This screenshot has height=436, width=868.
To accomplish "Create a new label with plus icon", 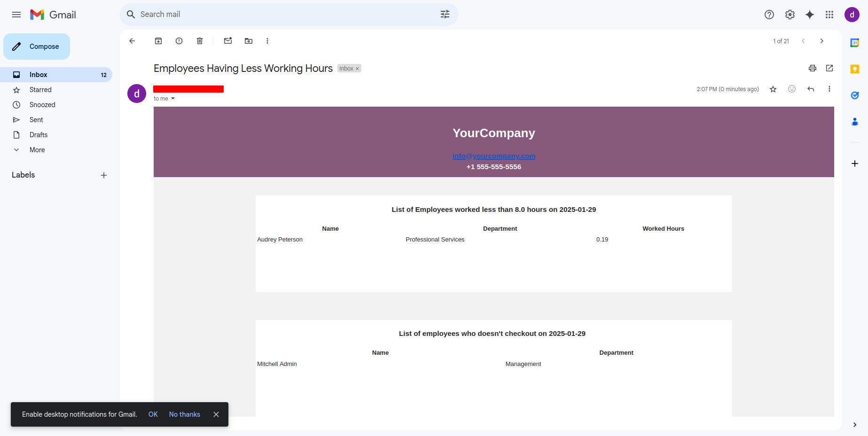I will click(104, 175).
